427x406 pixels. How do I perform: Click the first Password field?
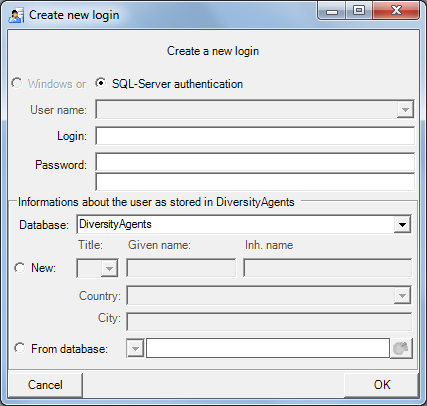[x=255, y=162]
